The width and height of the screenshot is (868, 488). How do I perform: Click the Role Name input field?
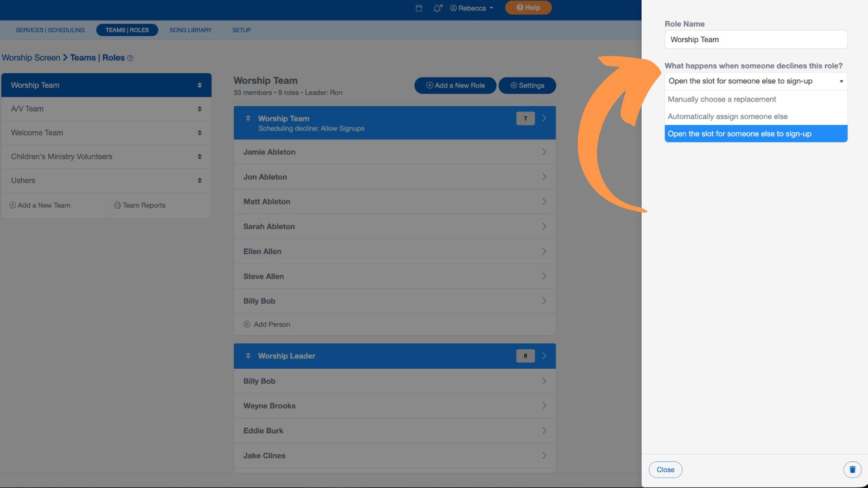pyautogui.click(x=755, y=39)
